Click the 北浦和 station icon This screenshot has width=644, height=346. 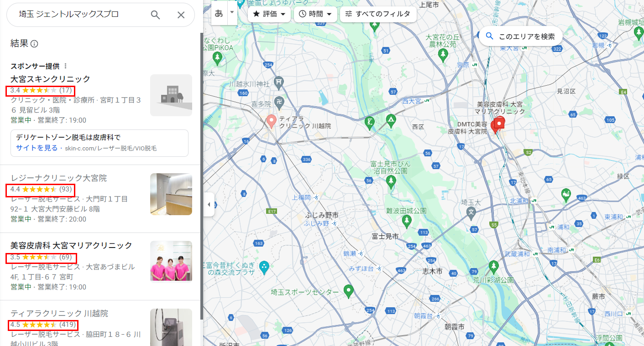534,201
